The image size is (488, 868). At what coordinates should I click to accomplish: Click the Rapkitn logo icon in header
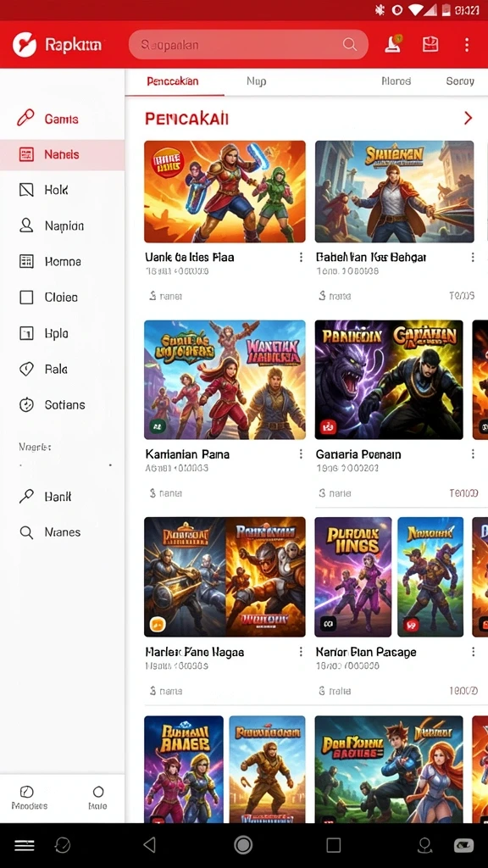25,45
